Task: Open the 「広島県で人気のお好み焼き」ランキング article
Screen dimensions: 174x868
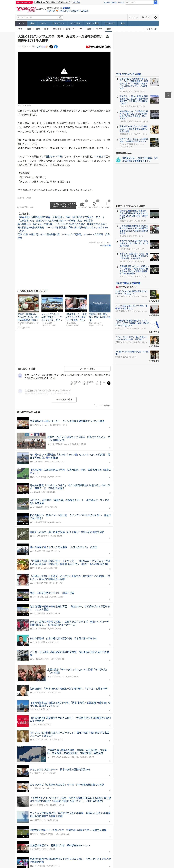Action: (70, 562)
